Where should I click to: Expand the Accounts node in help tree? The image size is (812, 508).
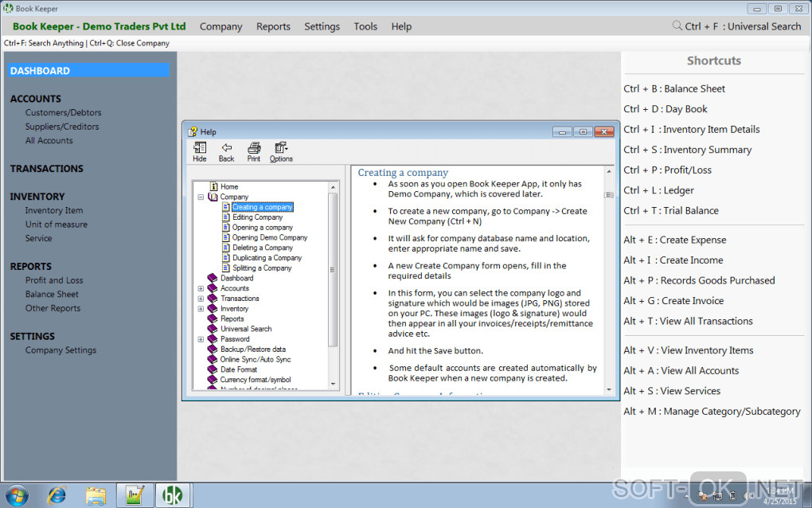click(x=201, y=288)
